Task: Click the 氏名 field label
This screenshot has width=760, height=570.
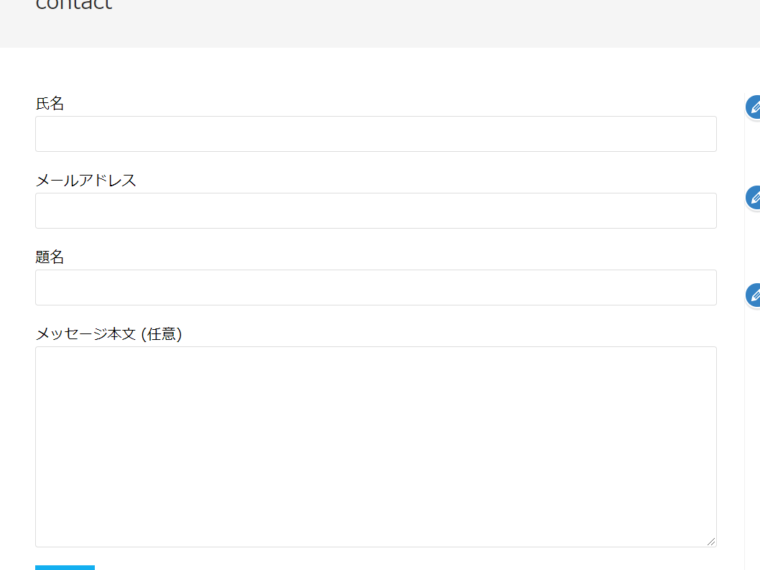Action: [50, 104]
